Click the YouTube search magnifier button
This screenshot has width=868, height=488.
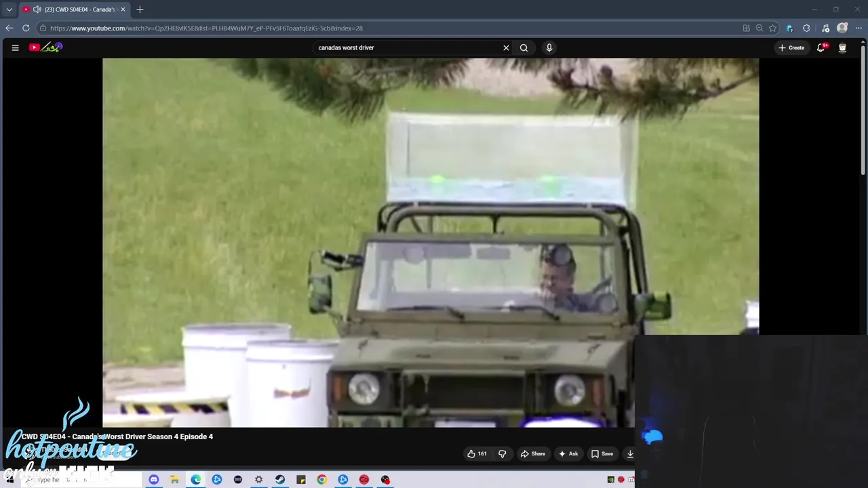pyautogui.click(x=524, y=47)
